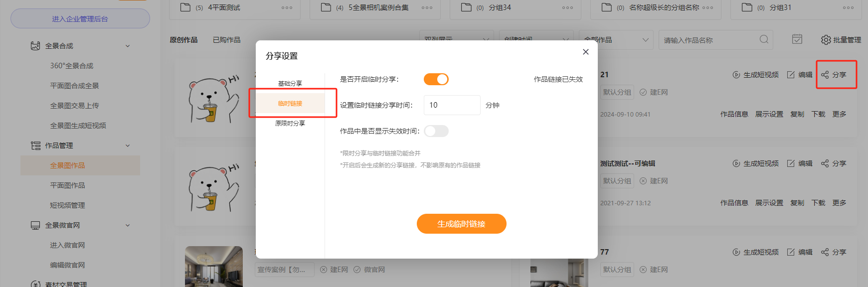Click the calendar checkbox icon in toolbar
The width and height of the screenshot is (868, 287).
[x=797, y=39]
